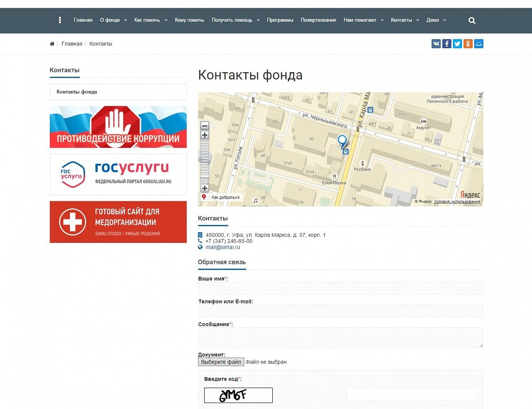Open the Госуслуги banner
532x409 pixels.
pyautogui.click(x=118, y=175)
